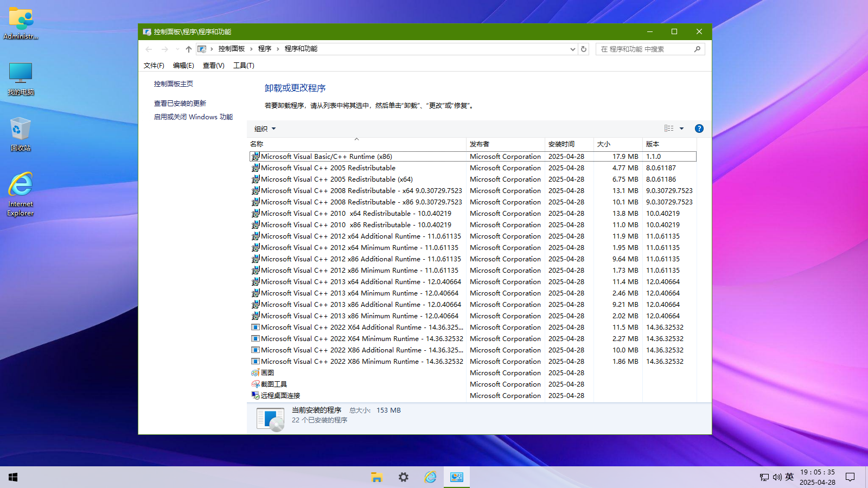Select the 画图 program icon
This screenshot has width=868, height=488.
256,373
